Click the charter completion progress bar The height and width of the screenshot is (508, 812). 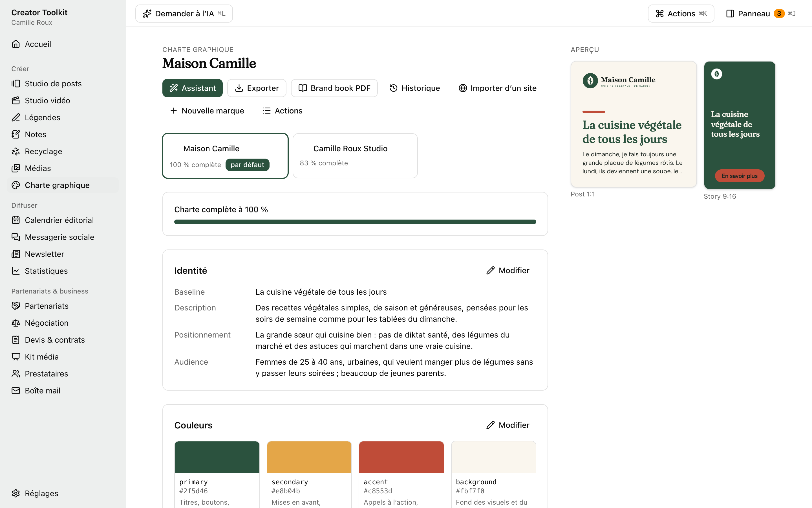(355, 222)
